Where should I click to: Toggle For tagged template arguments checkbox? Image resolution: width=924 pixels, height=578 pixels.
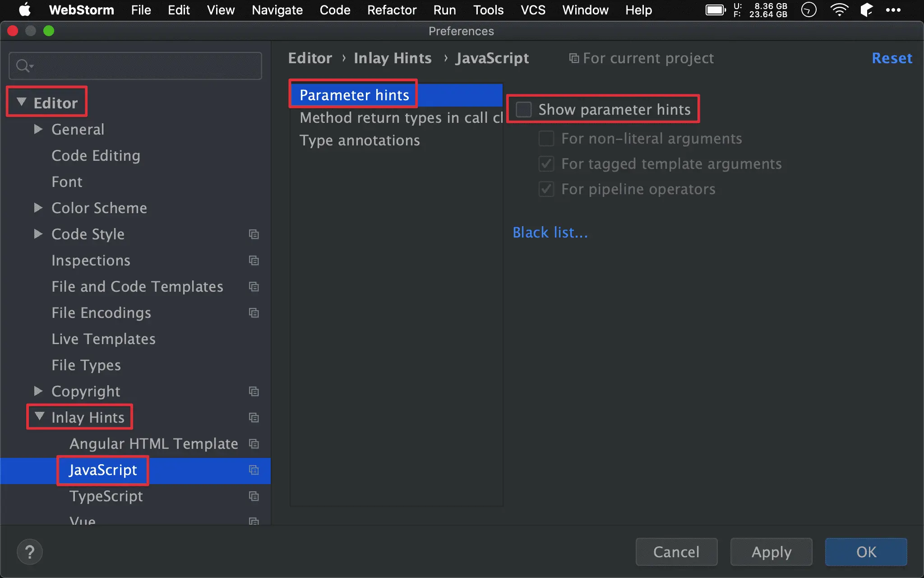click(x=546, y=163)
